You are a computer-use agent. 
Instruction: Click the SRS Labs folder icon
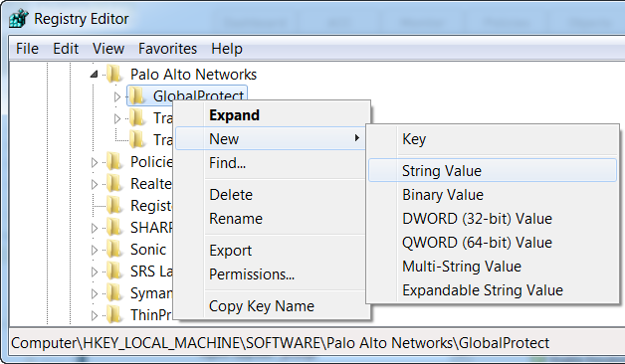(x=114, y=272)
